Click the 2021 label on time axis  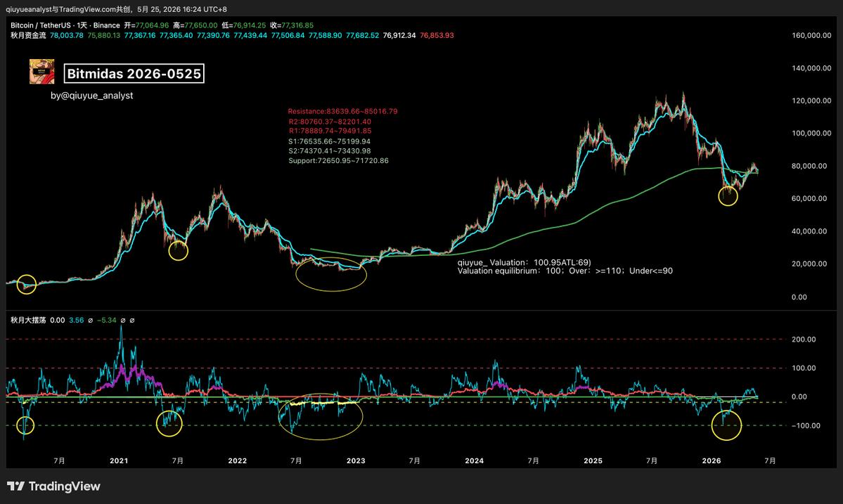tap(119, 461)
